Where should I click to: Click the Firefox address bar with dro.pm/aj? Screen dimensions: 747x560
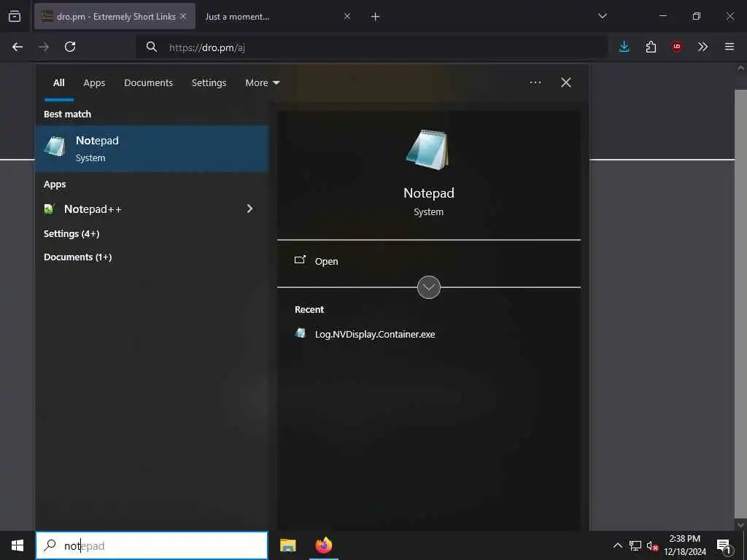click(x=371, y=47)
